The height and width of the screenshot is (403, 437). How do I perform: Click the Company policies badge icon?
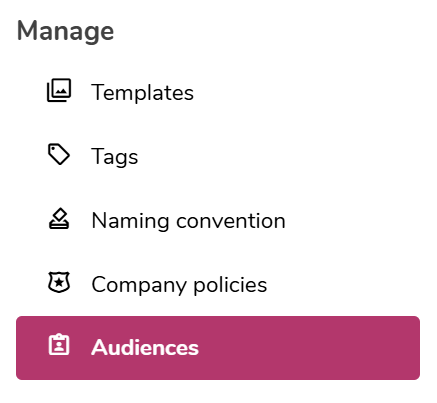click(x=59, y=282)
